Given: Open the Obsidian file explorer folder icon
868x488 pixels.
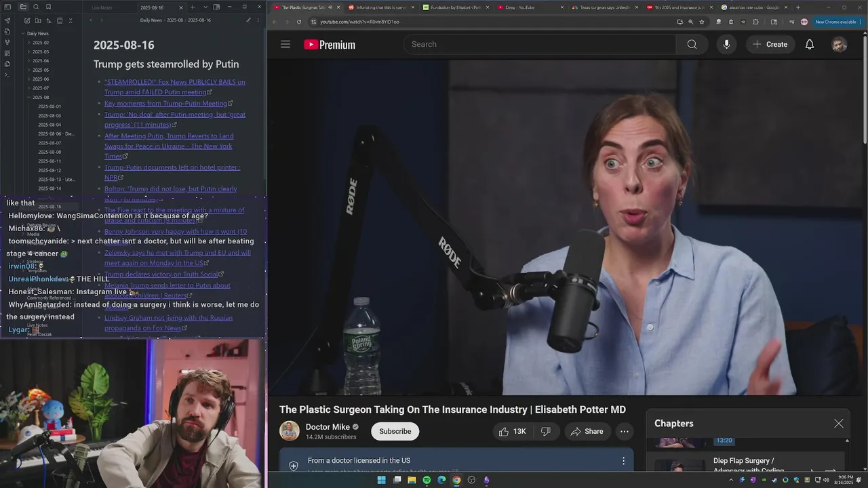Looking at the screenshot, I should tap(23, 7).
